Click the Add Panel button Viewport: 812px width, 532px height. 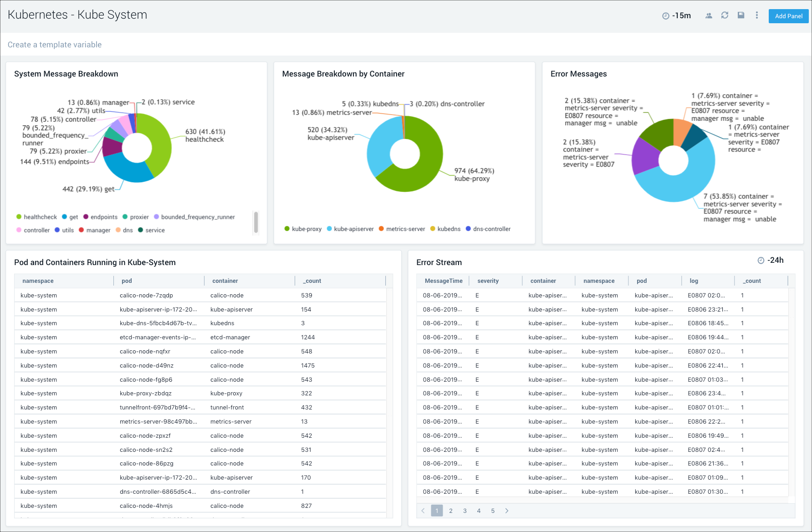788,16
